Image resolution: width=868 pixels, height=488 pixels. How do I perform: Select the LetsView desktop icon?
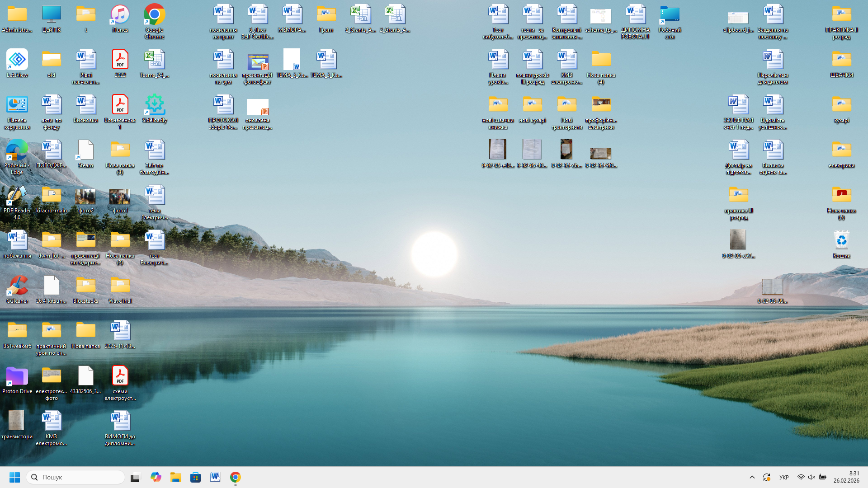17,60
